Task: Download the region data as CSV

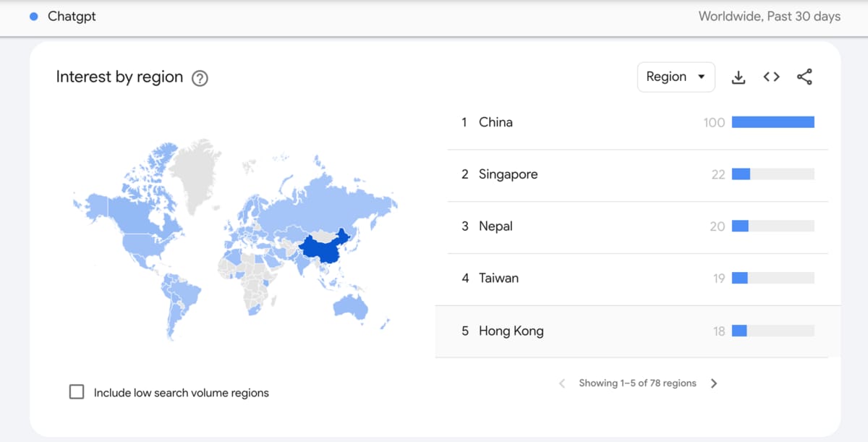Action: [739, 77]
